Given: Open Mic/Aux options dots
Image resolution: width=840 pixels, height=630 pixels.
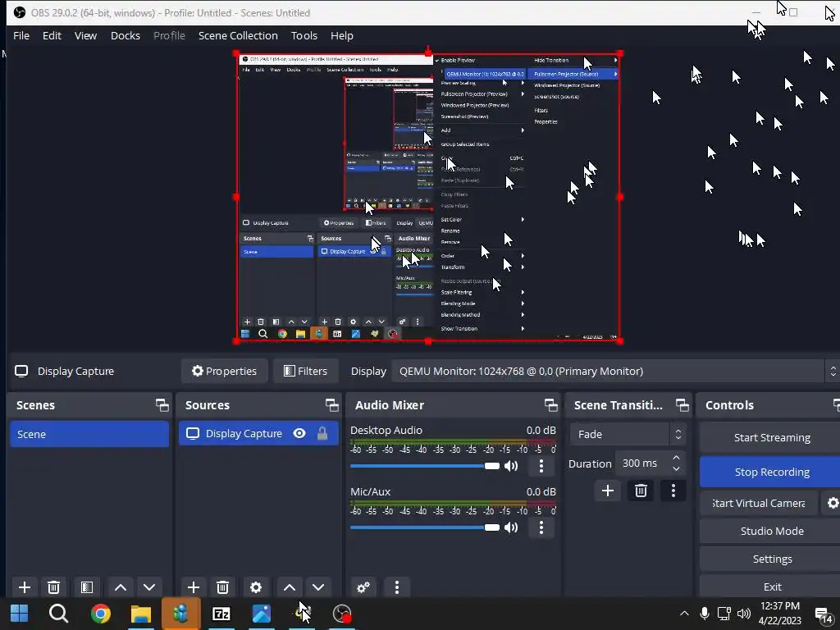Looking at the screenshot, I should point(541,527).
